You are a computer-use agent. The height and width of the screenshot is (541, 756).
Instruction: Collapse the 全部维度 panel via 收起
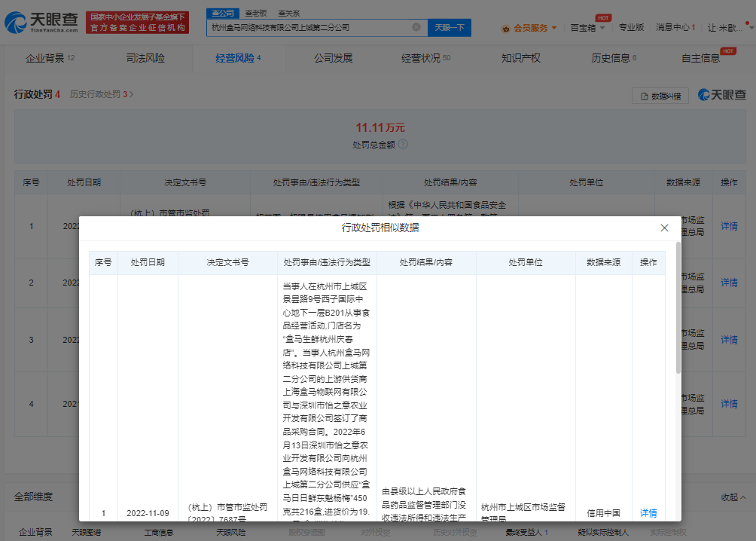pyautogui.click(x=733, y=497)
